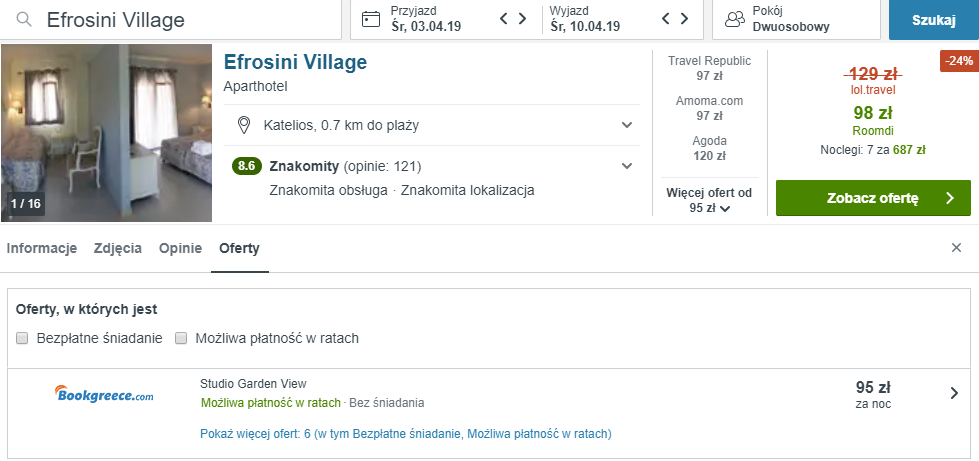This screenshot has height=461, width=979.
Task: Expand the Znakomity rating details
Action: click(x=627, y=166)
